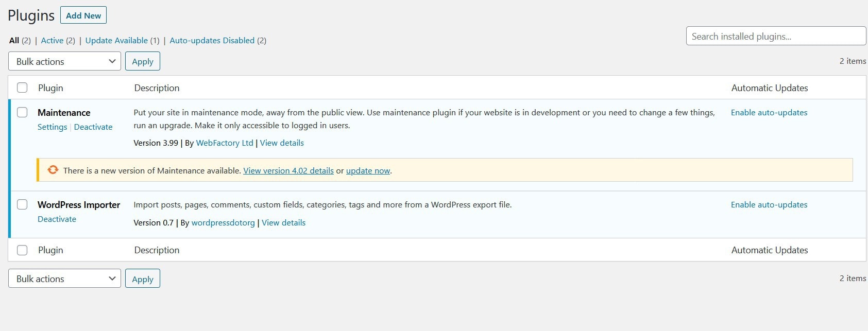
Task: Select the All plugins filter
Action: point(14,40)
